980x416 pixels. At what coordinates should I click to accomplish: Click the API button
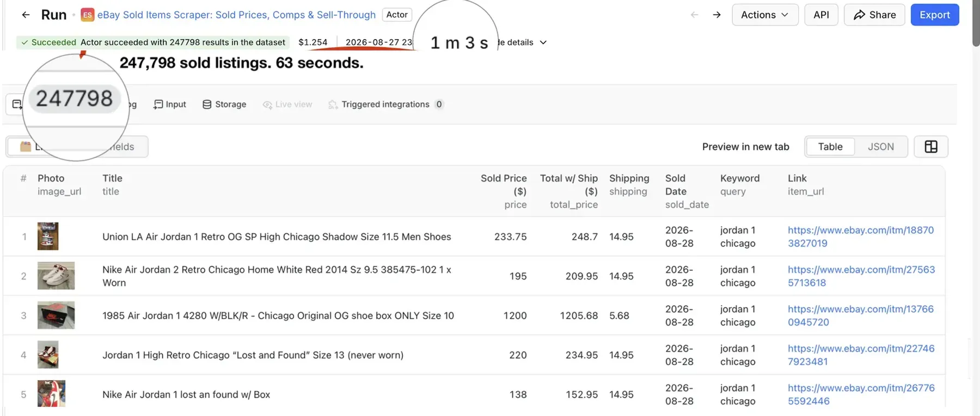tap(821, 15)
